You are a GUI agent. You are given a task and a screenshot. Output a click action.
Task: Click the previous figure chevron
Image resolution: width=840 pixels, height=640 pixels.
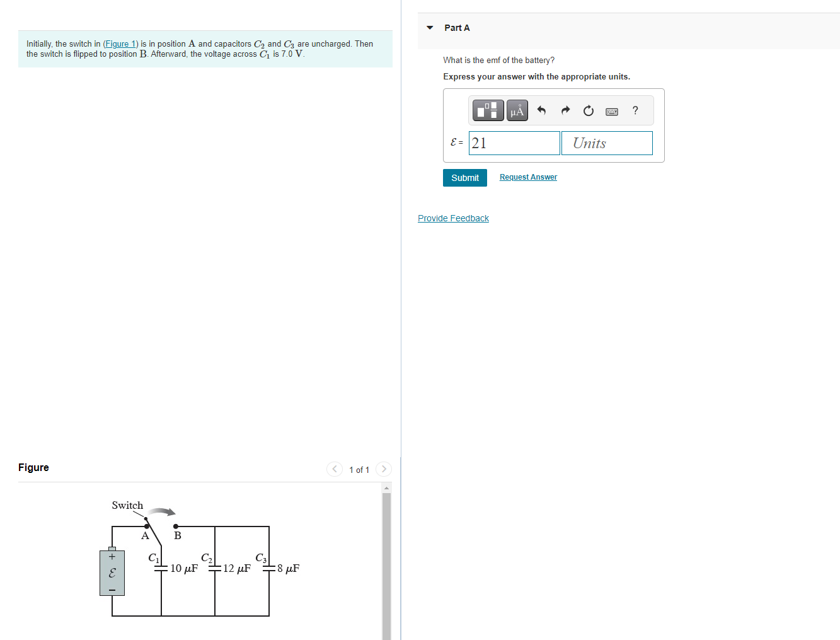(x=334, y=469)
